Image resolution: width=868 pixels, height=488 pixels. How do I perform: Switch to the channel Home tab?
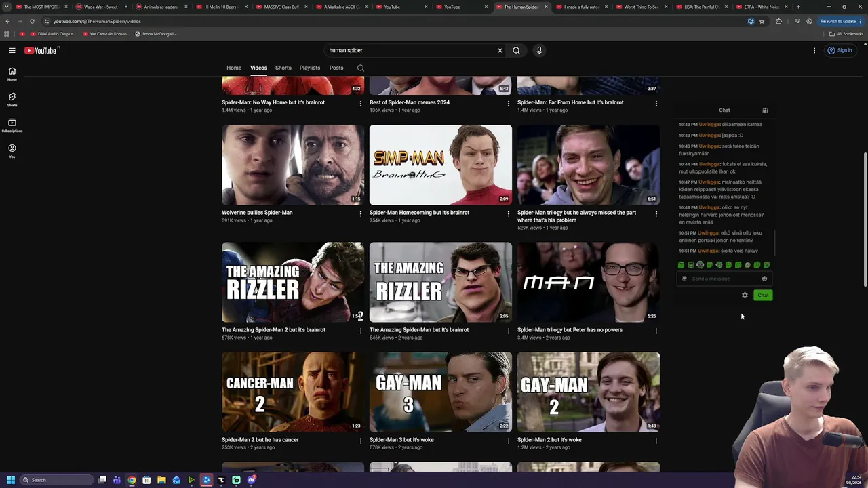point(234,68)
